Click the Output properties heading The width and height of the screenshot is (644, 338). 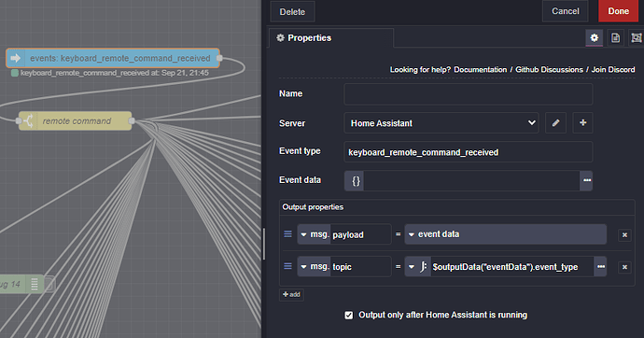click(313, 207)
